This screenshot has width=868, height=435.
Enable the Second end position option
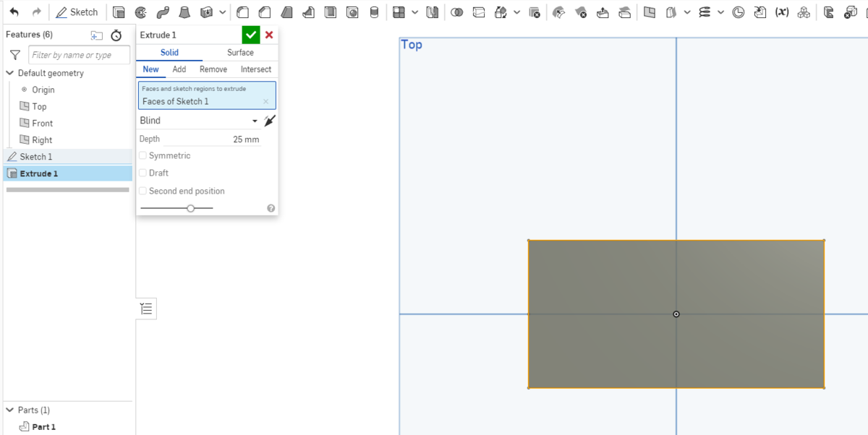(x=142, y=191)
